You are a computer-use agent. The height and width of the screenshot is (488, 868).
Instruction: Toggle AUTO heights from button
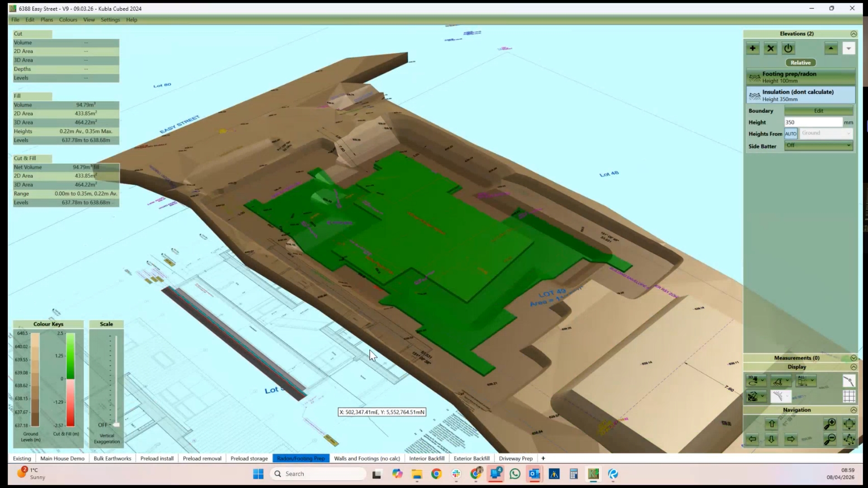click(791, 134)
